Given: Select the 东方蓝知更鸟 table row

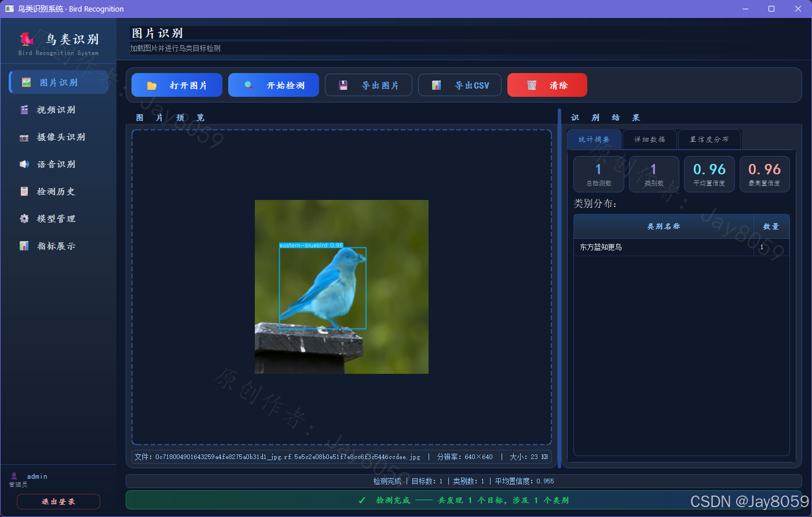Looking at the screenshot, I should (682, 247).
